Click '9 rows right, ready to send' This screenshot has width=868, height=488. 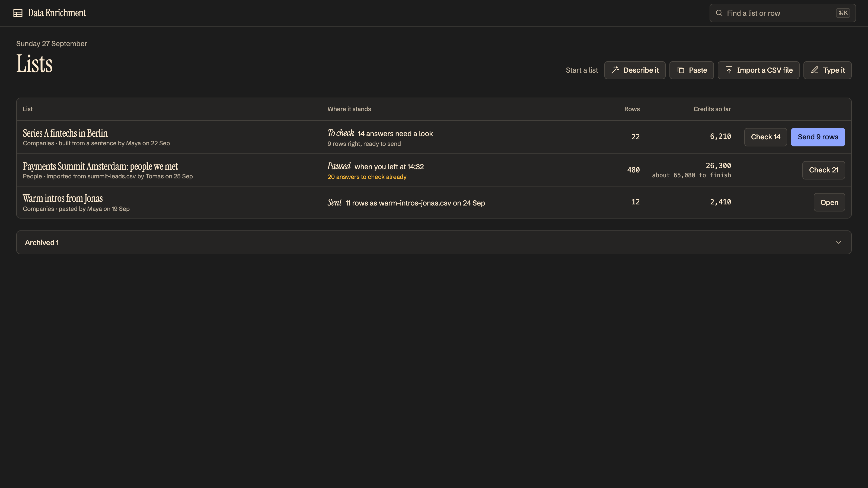[x=364, y=144]
